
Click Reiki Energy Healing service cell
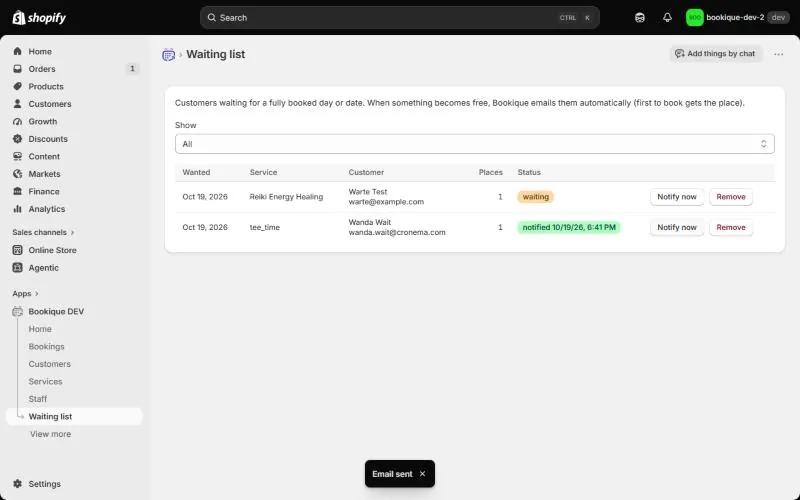pyautogui.click(x=286, y=197)
